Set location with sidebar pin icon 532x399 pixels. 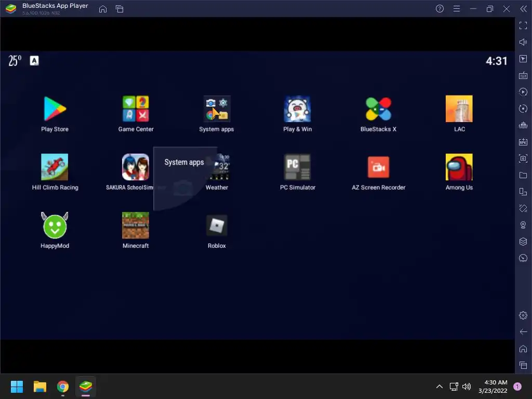(523, 225)
